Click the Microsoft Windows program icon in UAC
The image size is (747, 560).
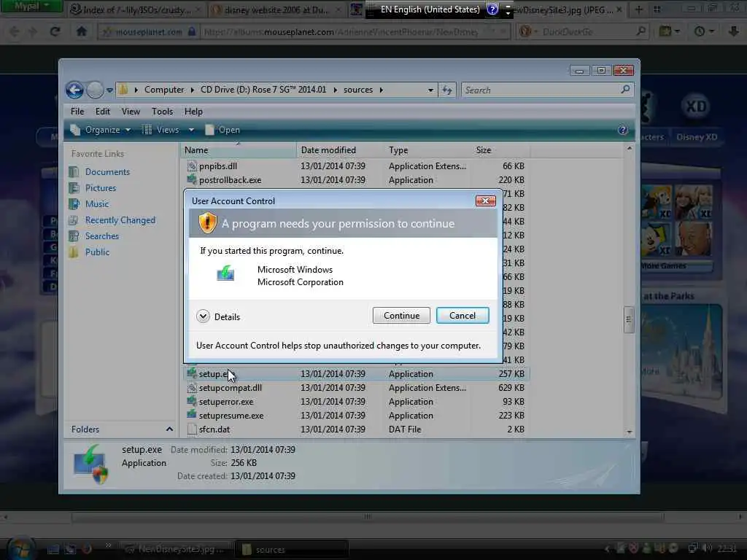coord(225,273)
